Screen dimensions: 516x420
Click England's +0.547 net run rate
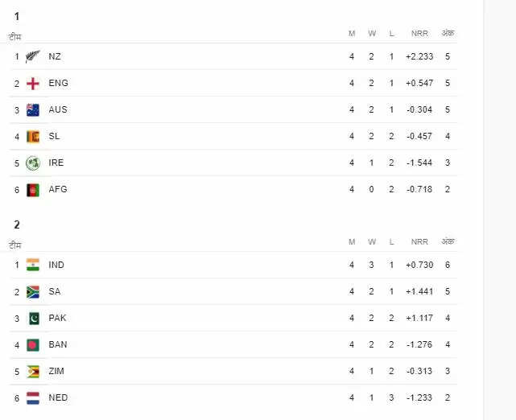coord(419,83)
